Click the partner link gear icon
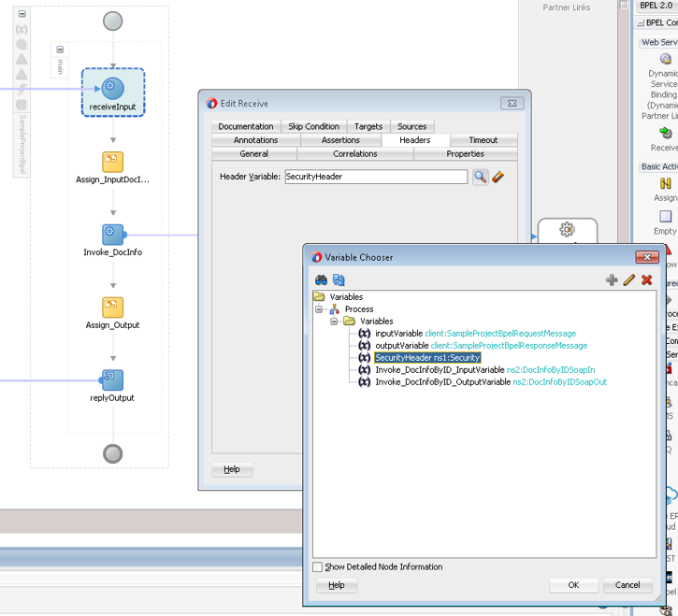Viewport: 678px width, 616px height. tap(567, 229)
